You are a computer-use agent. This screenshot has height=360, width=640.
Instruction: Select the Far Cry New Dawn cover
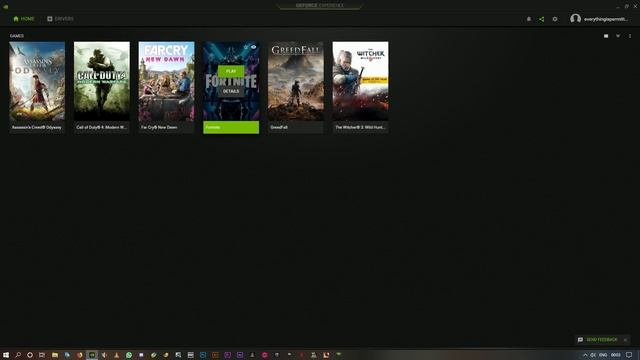click(167, 81)
